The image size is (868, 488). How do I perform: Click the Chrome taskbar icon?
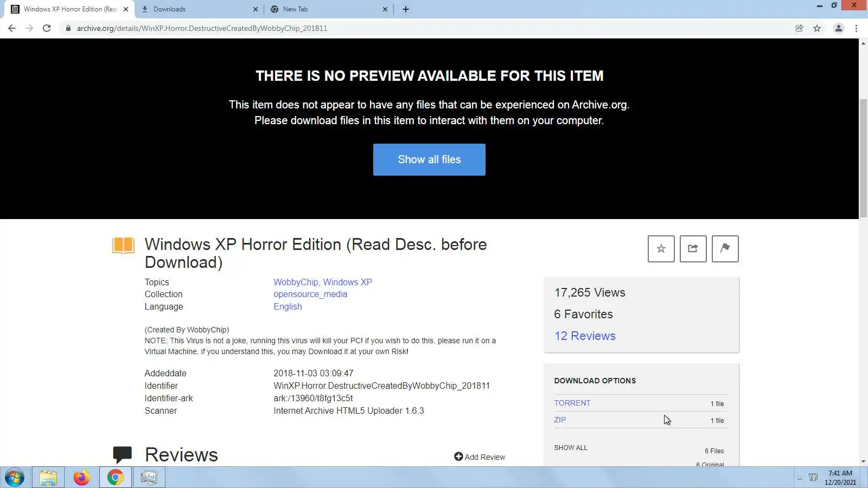pos(115,478)
